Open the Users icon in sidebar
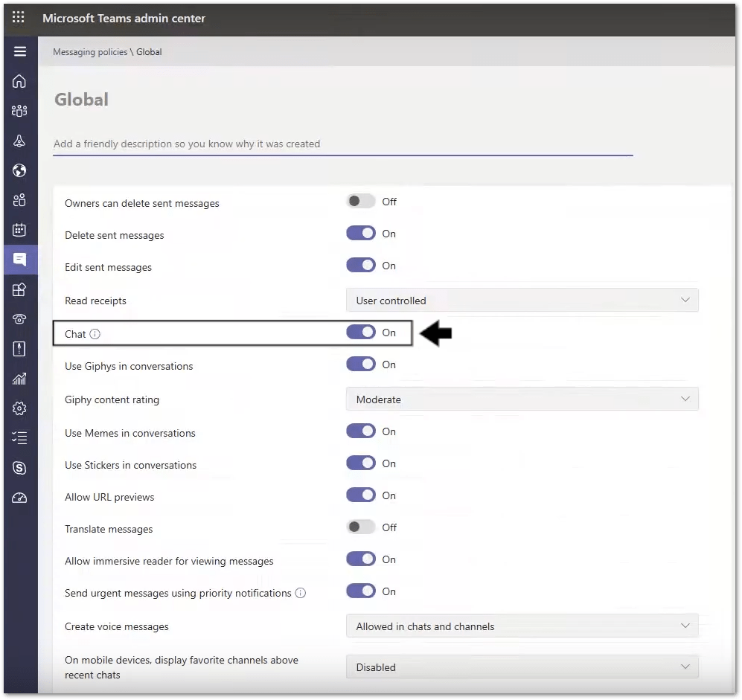 point(19,200)
